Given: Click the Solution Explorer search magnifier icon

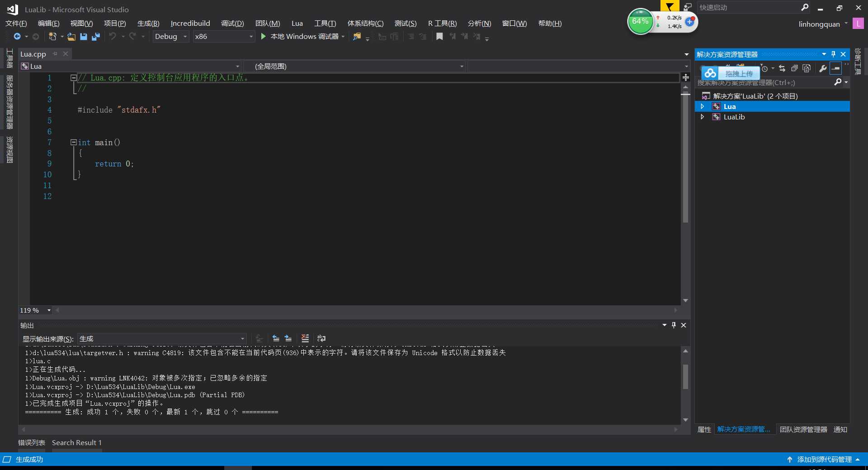Looking at the screenshot, I should [838, 82].
